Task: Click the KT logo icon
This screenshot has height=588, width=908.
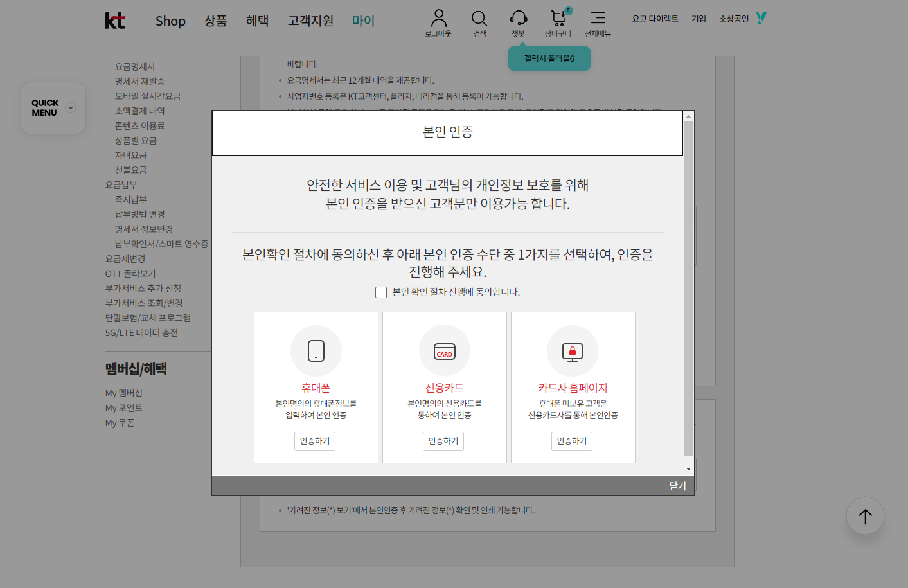Action: coord(115,21)
